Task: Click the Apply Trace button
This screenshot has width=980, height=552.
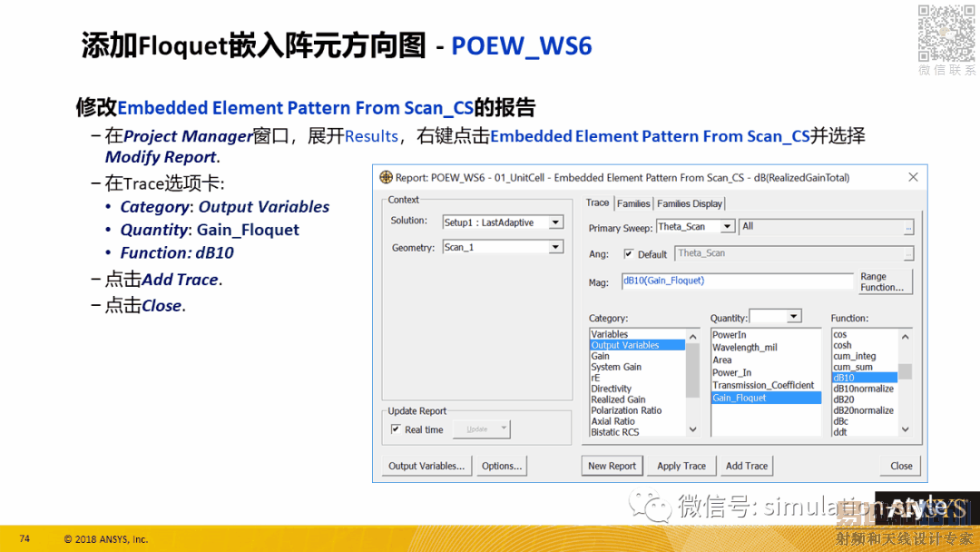Action: 681,466
